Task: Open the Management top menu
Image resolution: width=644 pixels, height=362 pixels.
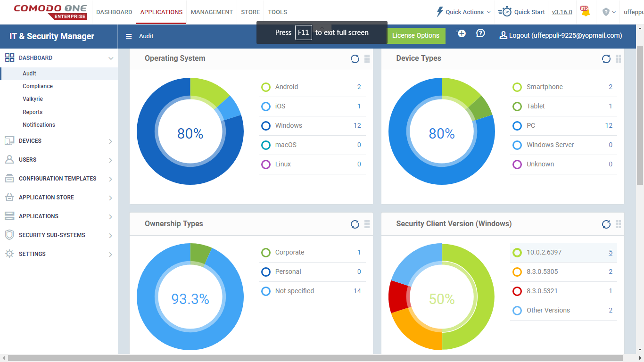Action: (x=212, y=12)
